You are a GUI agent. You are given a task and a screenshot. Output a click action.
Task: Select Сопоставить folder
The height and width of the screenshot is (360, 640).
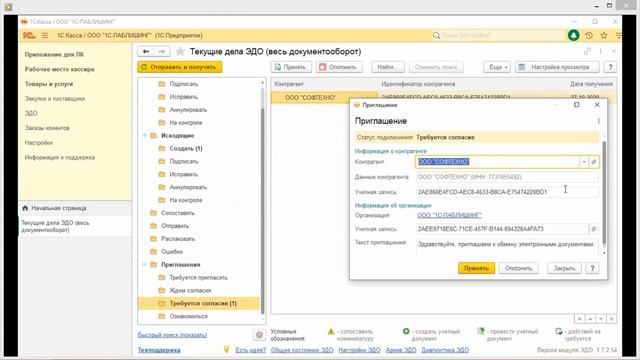click(178, 213)
